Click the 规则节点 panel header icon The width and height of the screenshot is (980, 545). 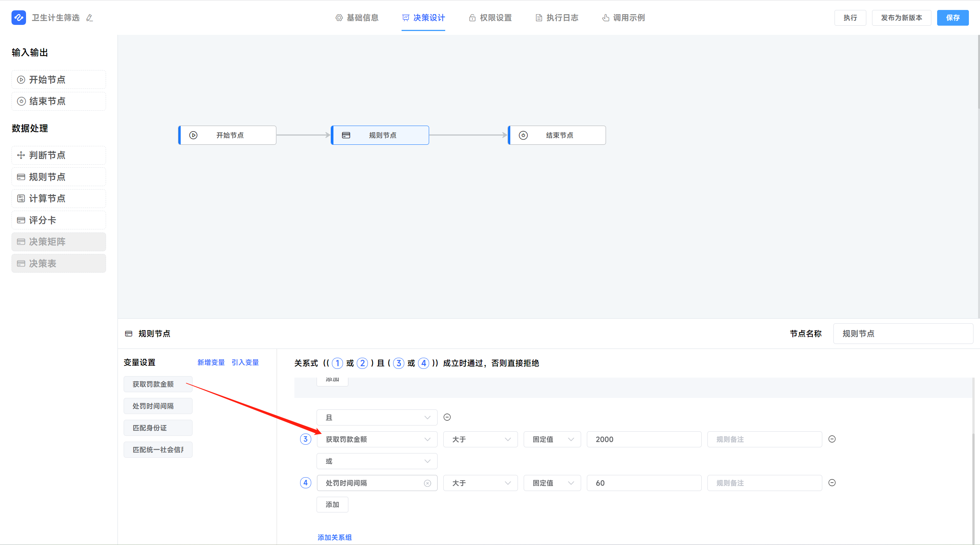[x=129, y=334]
